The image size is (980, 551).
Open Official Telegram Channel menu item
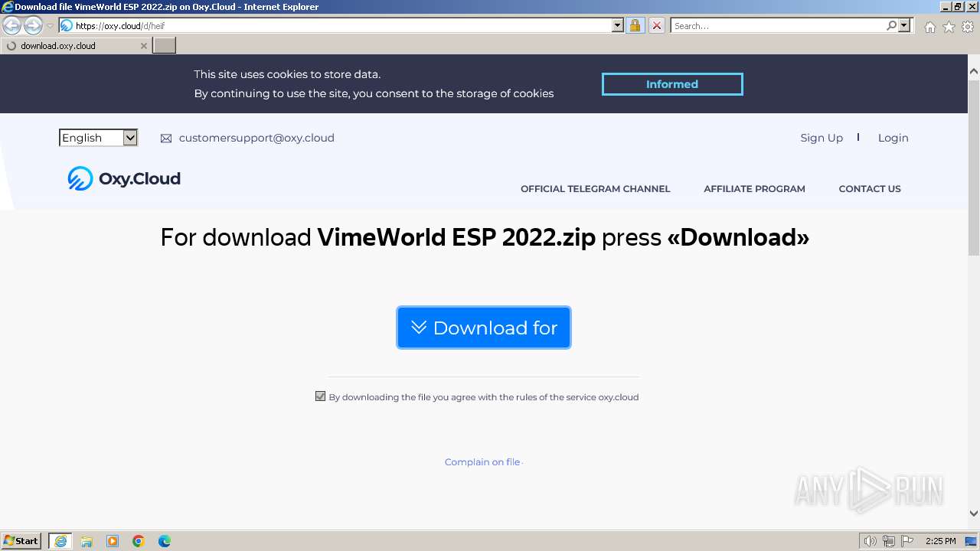coord(595,189)
